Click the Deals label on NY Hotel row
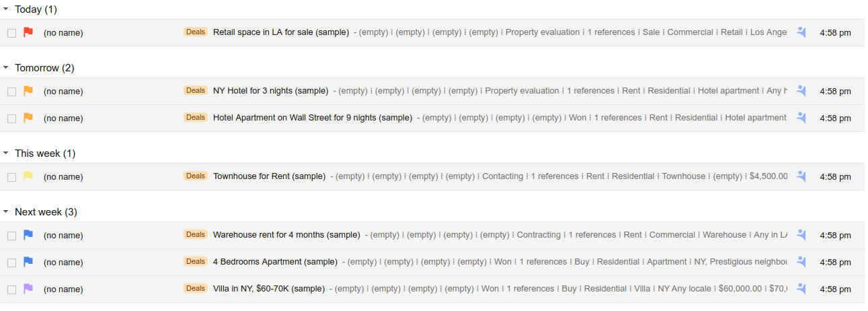 [196, 90]
